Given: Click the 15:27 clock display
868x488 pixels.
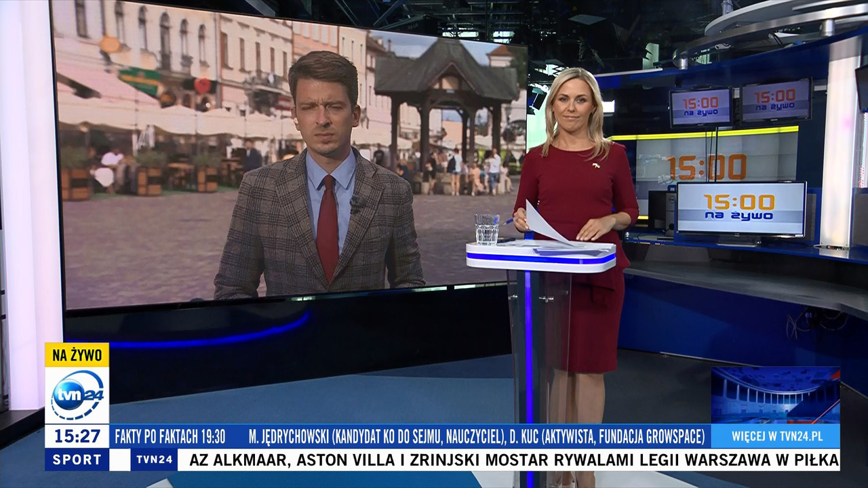Looking at the screenshot, I should [x=77, y=436].
